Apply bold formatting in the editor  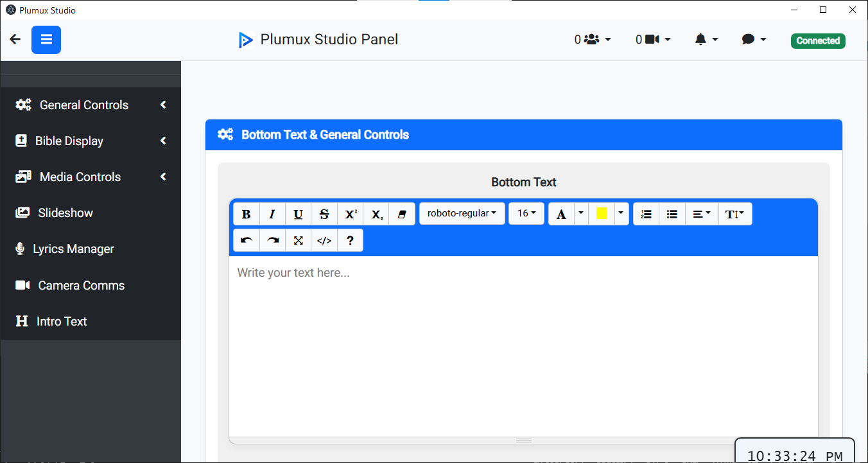(x=246, y=213)
